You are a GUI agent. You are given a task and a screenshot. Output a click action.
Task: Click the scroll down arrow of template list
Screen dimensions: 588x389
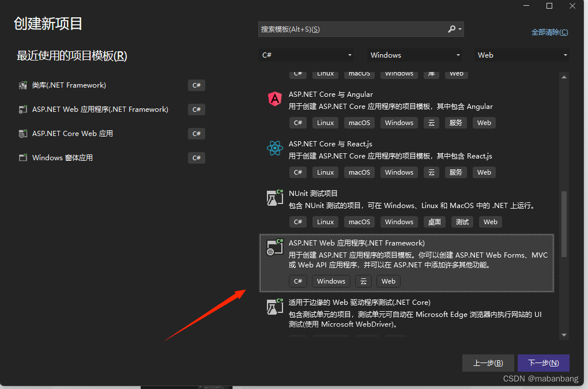[564, 335]
